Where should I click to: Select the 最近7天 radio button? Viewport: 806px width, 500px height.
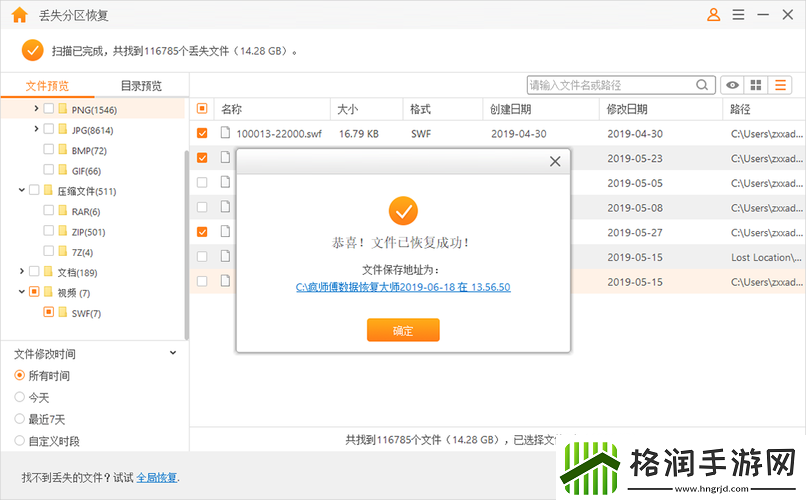pyautogui.click(x=20, y=419)
